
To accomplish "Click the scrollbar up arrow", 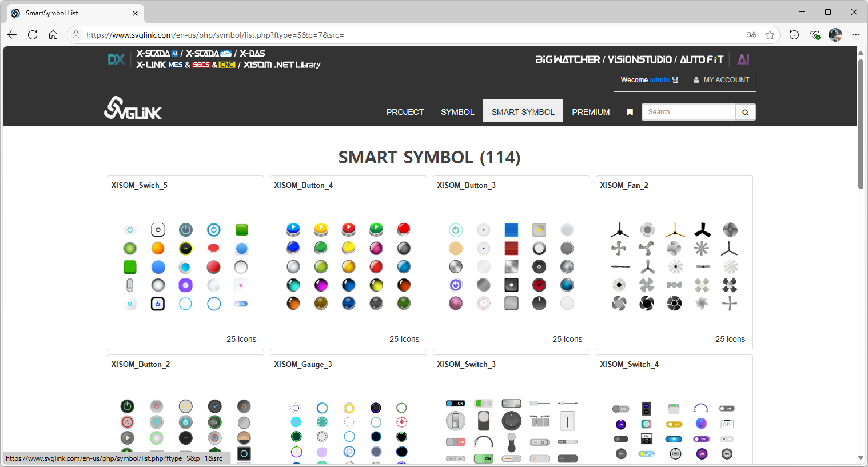I will [861, 53].
